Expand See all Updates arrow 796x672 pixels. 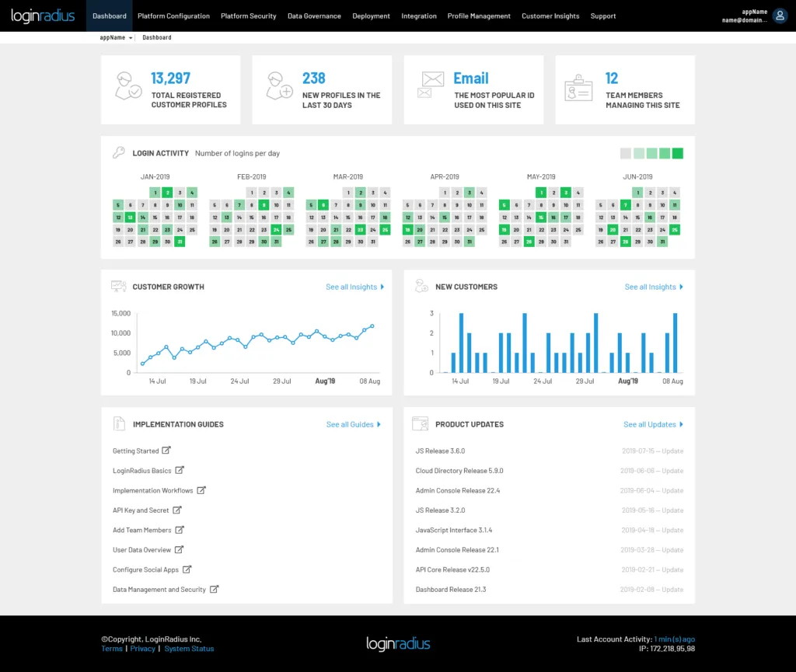click(x=681, y=424)
